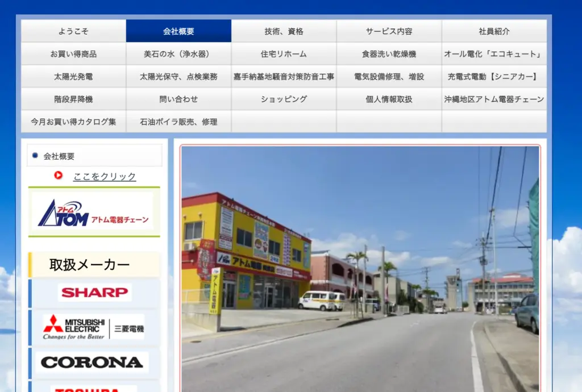The width and height of the screenshot is (582, 392).
Task: Open the 社員紹介 page
Action: pos(493,31)
